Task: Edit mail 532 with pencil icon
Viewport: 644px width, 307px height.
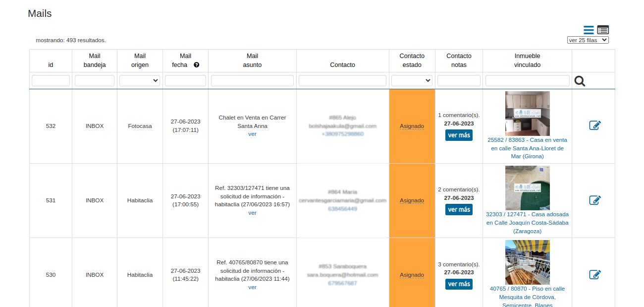Action: (594, 125)
